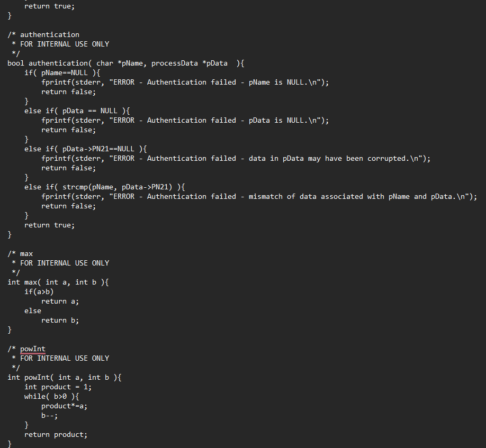The image size is (486, 448).
Task: Click pData->PN21==NULL condition
Action: 98,149
